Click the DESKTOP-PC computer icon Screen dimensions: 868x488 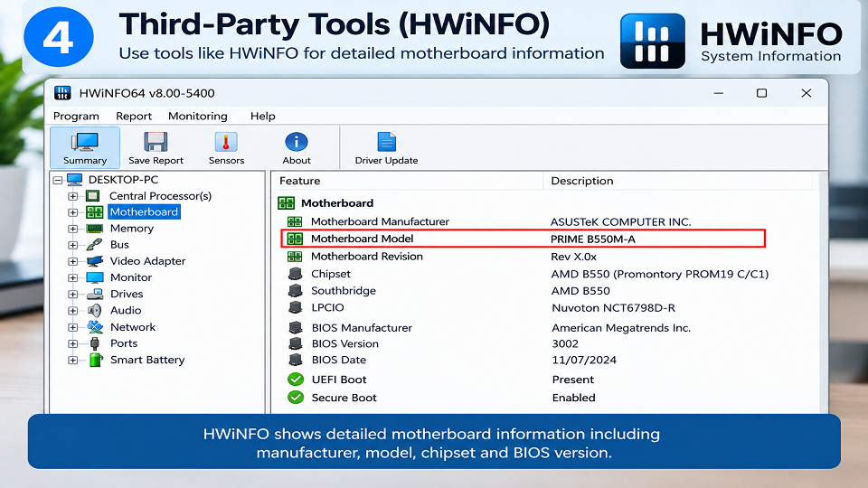pos(75,180)
